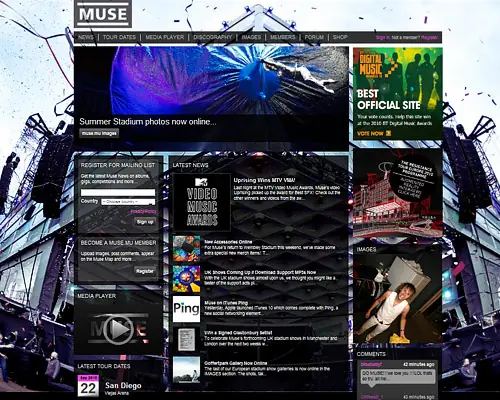Open the Goffertpark Gallery thumbnail
The height and width of the screenshot is (400, 500).
click(186, 370)
